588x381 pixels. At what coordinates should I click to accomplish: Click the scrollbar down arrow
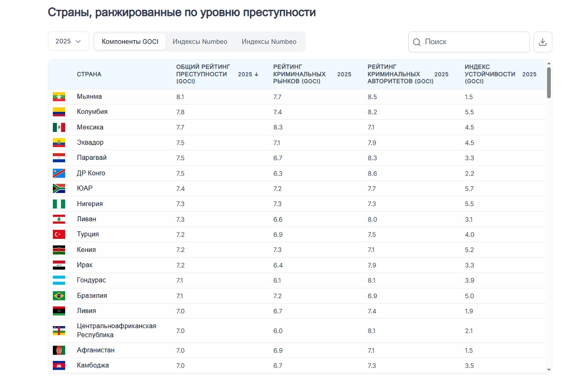549,370
